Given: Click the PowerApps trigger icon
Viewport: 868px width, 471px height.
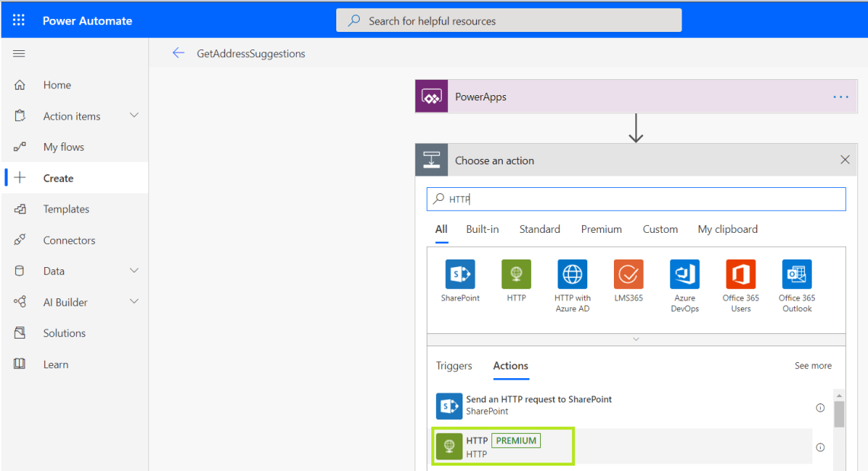Looking at the screenshot, I should tap(431, 96).
